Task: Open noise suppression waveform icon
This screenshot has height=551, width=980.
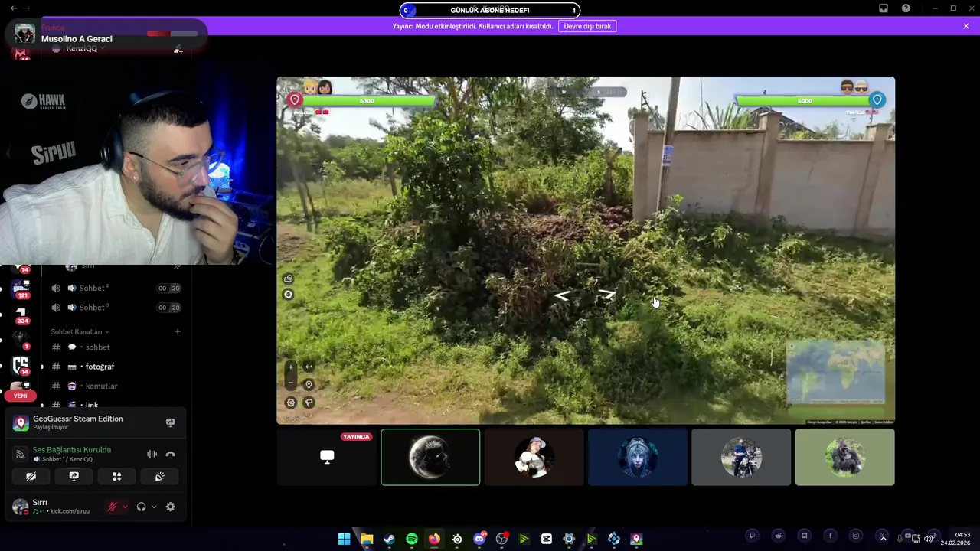Action: pos(152,455)
